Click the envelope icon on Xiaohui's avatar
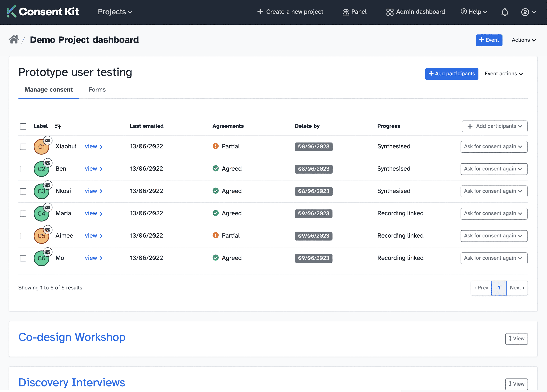Screen dimensions: 547x392 [48, 140]
